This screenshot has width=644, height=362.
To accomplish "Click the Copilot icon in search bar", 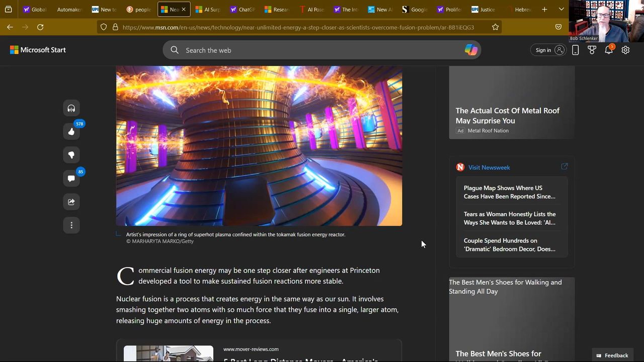I will 470,50.
